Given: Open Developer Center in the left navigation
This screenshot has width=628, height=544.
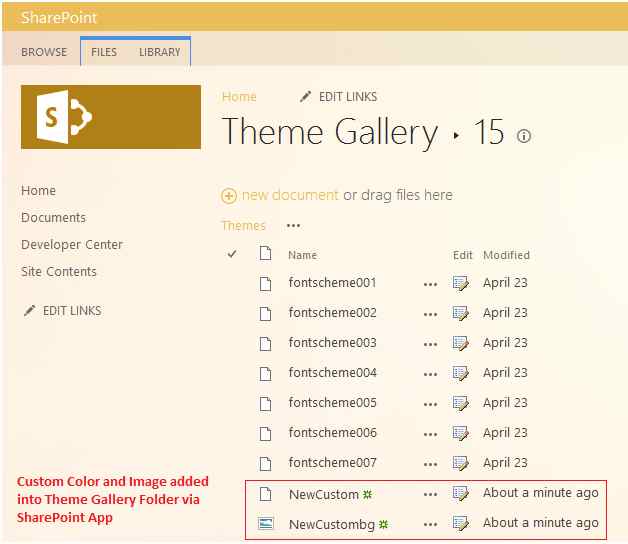Looking at the screenshot, I should coord(72,245).
